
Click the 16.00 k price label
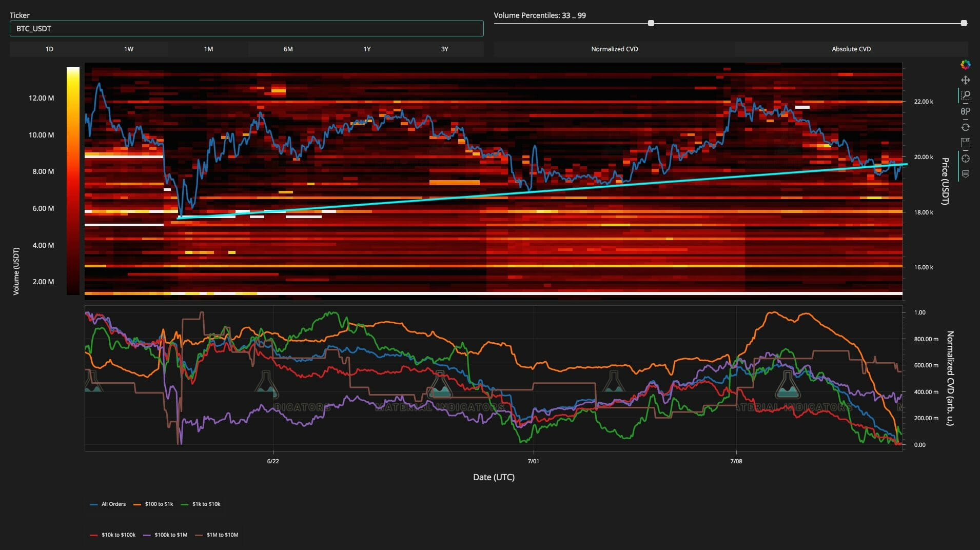click(x=924, y=267)
